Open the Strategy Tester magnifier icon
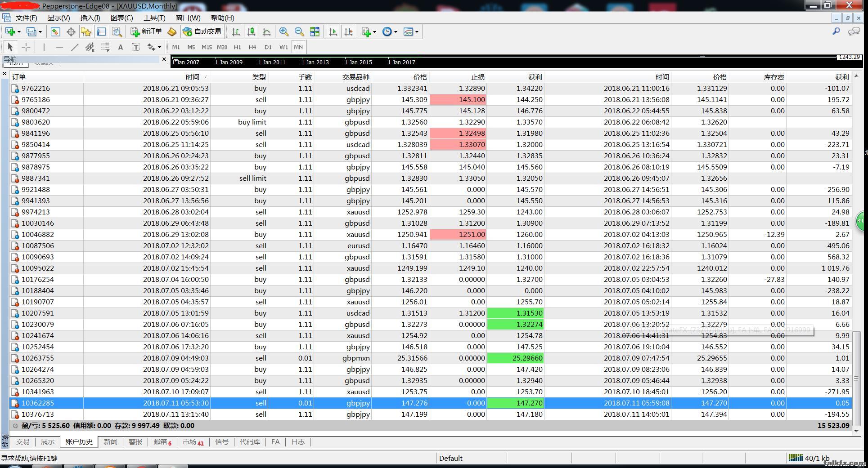868x468 pixels. (x=117, y=31)
